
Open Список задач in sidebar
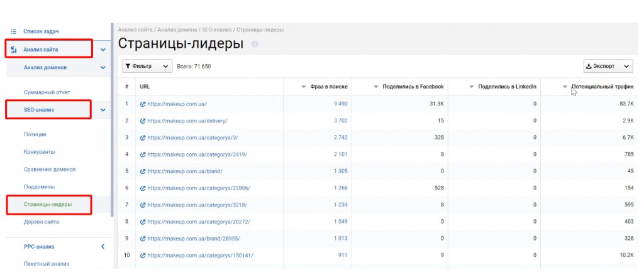[41, 31]
